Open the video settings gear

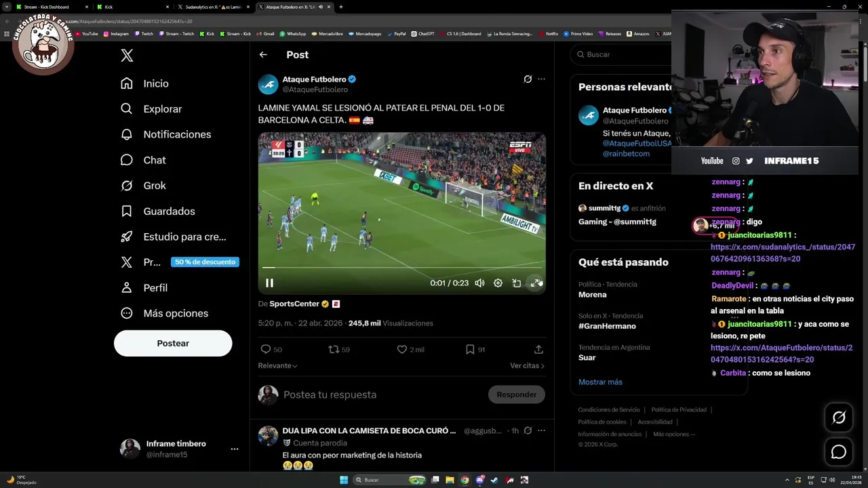pos(498,283)
